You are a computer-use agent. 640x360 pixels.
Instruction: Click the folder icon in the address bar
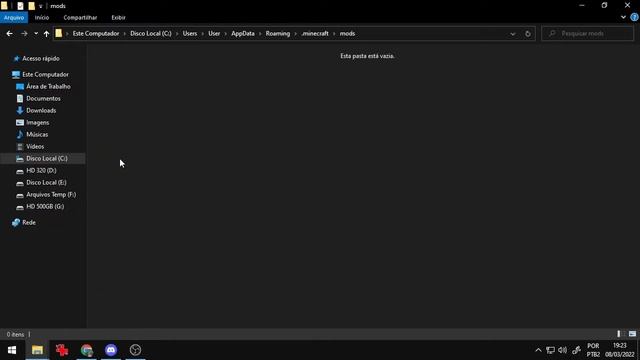point(59,33)
